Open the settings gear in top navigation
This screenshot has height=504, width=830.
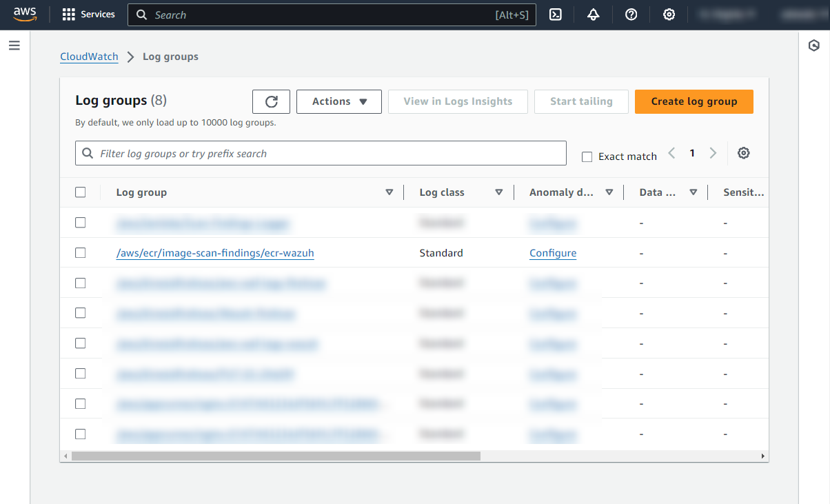click(x=669, y=14)
